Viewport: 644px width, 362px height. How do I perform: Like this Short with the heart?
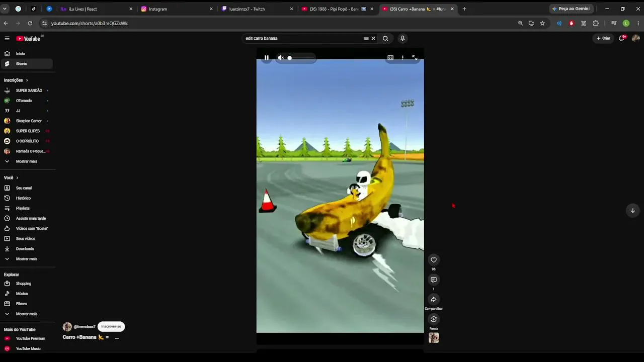434,260
